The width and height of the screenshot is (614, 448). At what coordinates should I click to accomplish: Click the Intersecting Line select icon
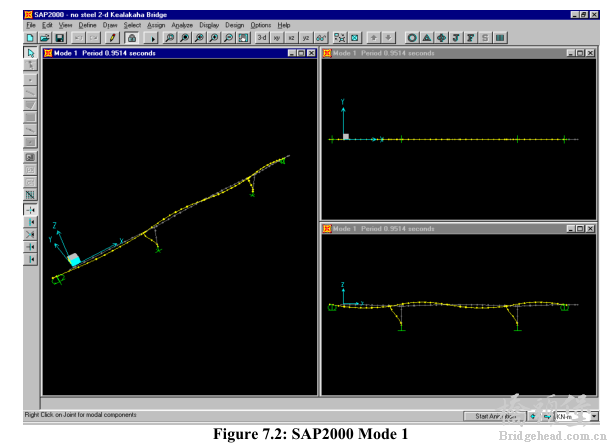point(31,195)
